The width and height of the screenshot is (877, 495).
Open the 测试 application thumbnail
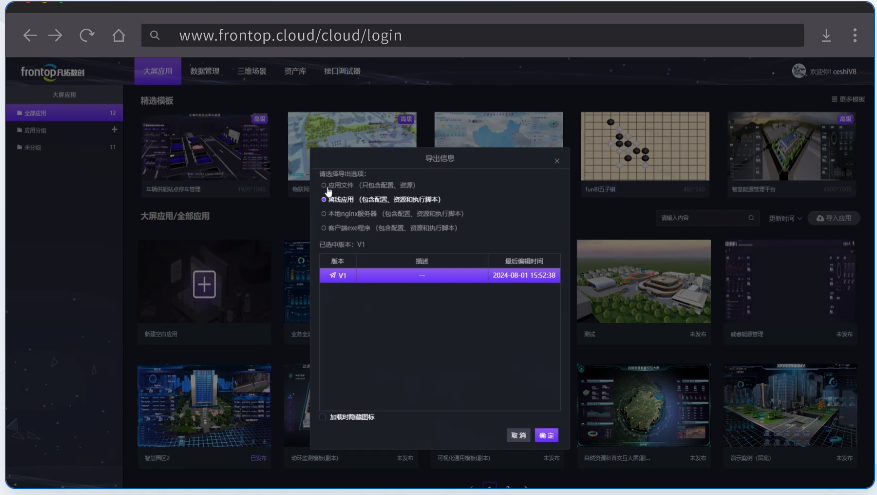pyautogui.click(x=644, y=281)
